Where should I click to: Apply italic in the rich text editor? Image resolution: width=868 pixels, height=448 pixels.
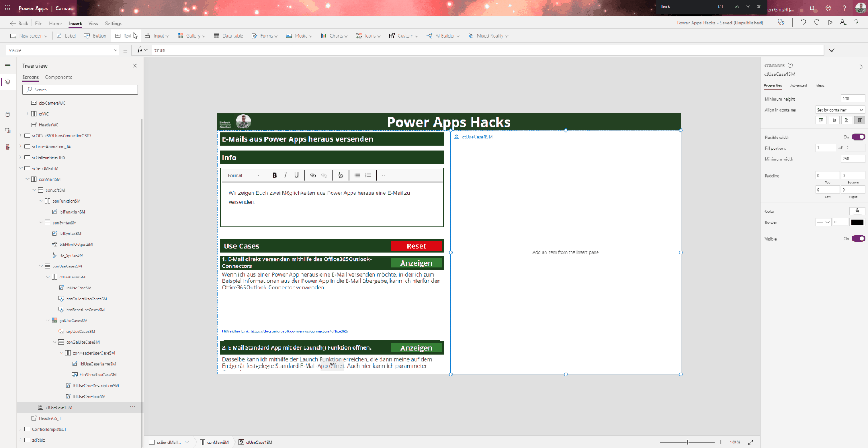click(x=285, y=175)
